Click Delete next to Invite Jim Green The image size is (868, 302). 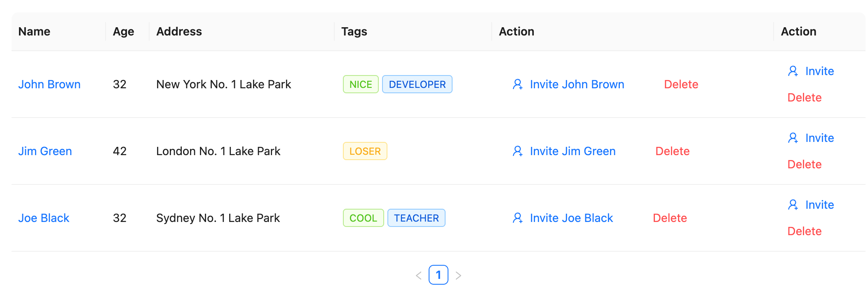click(672, 151)
